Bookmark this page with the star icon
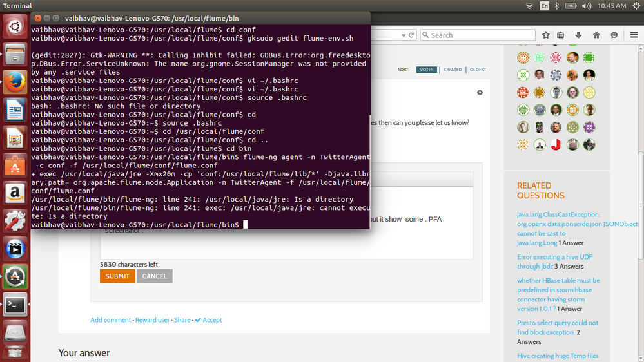Screen dimensions: 644x362 click(x=546, y=35)
